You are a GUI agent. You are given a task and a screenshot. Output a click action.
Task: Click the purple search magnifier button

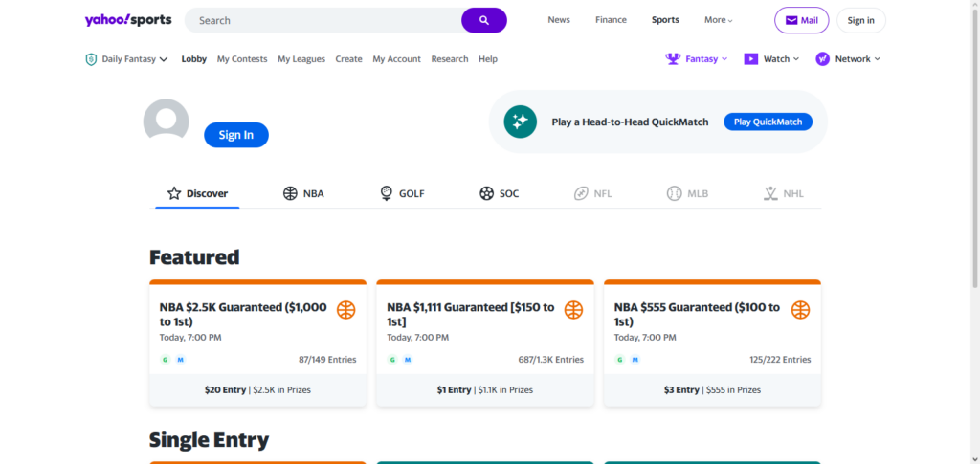coord(483,20)
